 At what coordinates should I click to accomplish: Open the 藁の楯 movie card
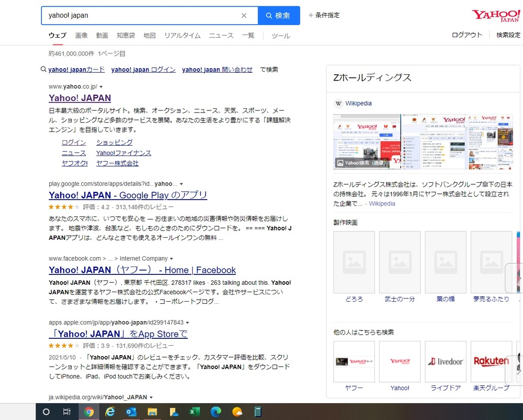[446, 267]
